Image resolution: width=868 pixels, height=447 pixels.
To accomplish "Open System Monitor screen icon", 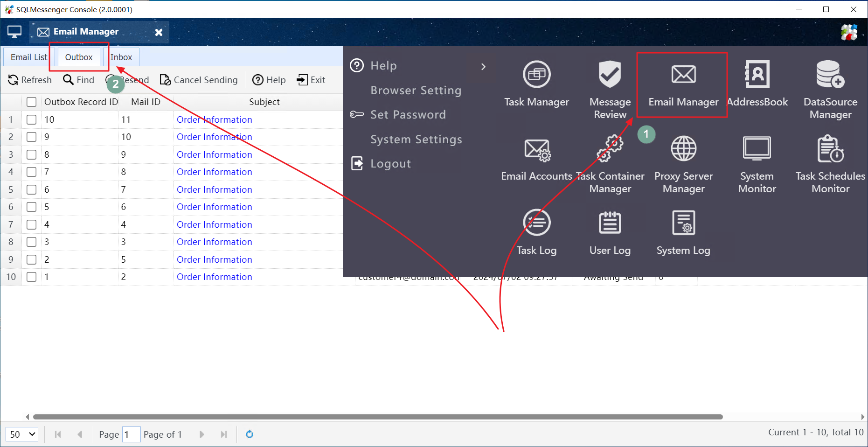I will tap(757, 149).
